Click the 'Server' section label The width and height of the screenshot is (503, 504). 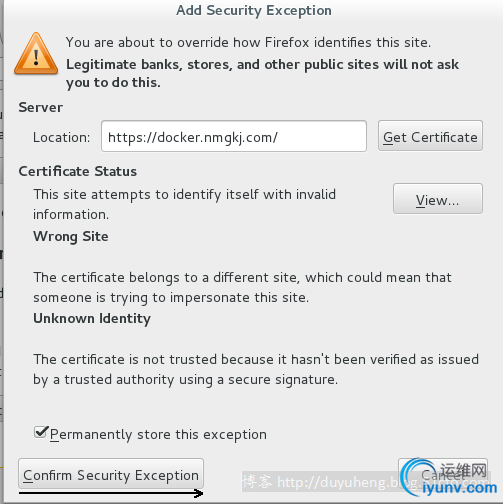pyautogui.click(x=40, y=107)
